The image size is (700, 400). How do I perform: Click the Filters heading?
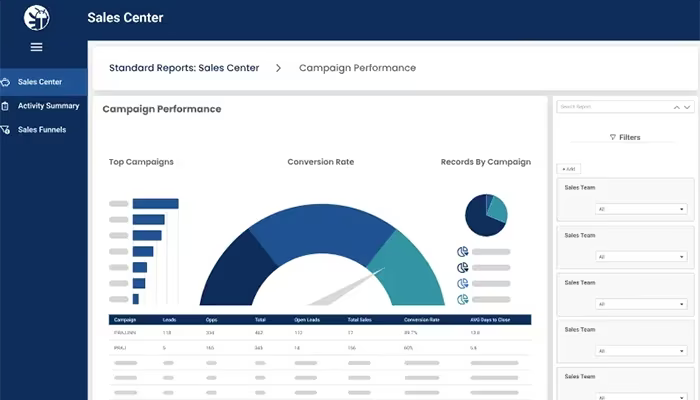[629, 138]
